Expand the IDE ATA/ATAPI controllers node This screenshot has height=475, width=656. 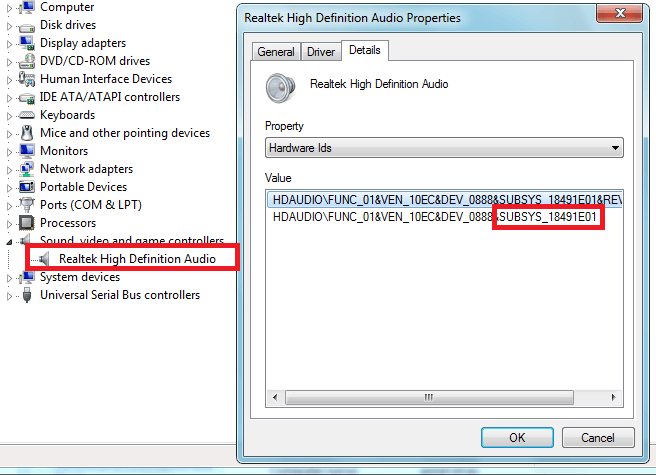tap(9, 98)
